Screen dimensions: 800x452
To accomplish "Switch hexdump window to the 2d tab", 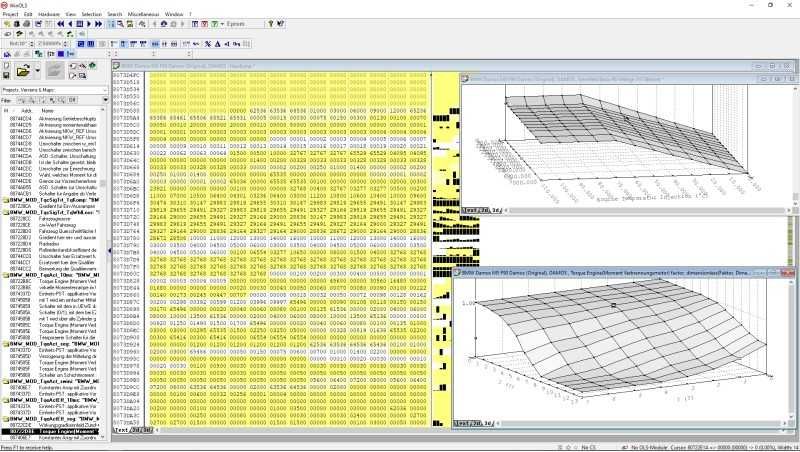I will tap(136, 430).
